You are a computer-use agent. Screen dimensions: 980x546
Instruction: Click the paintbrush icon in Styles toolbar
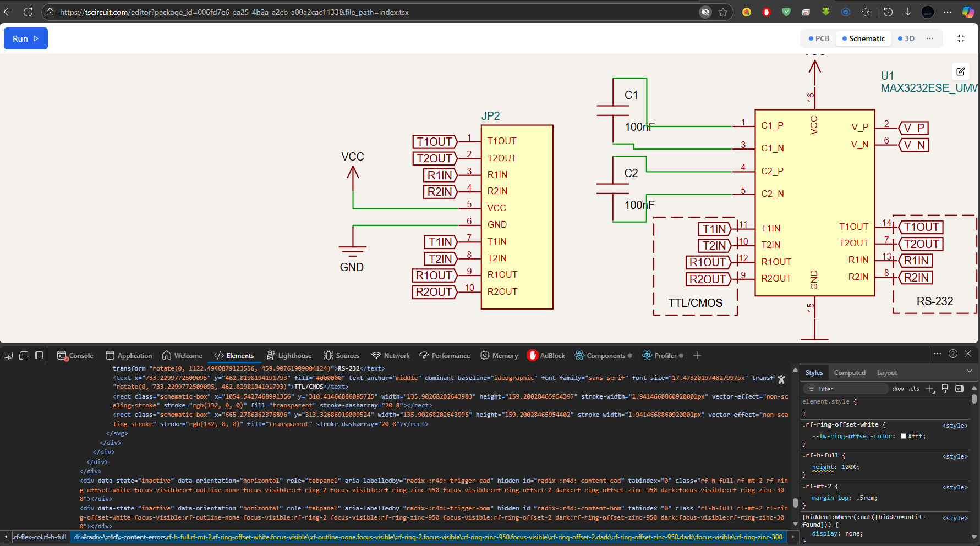pos(945,389)
